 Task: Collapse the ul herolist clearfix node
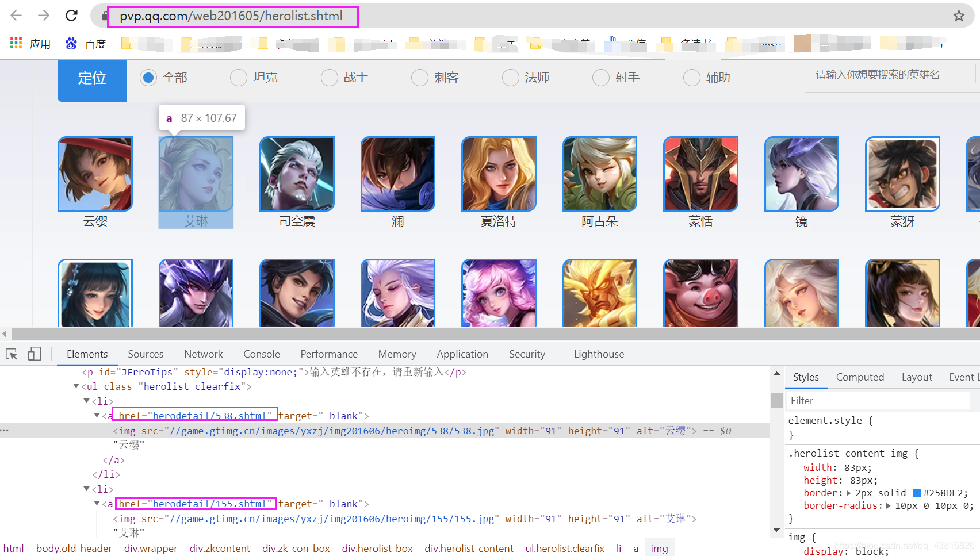click(76, 386)
